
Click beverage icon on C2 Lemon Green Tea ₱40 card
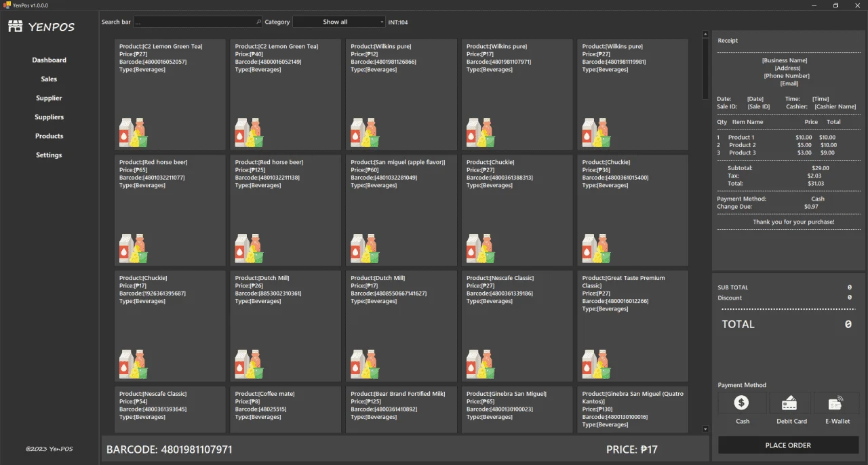pyautogui.click(x=249, y=133)
